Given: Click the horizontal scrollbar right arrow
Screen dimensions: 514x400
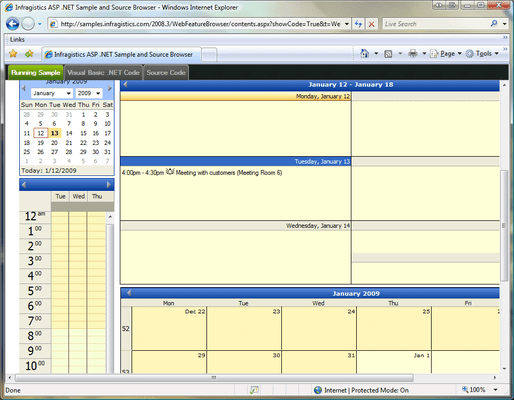Looking at the screenshot, I should pyautogui.click(x=495, y=378).
